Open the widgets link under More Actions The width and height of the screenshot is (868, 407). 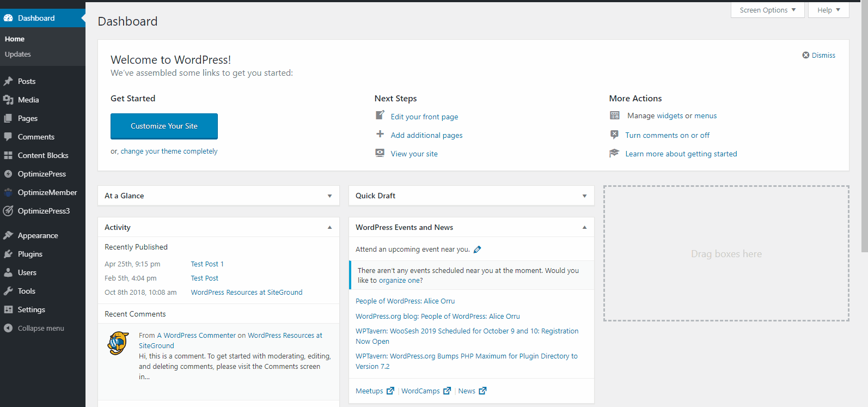click(x=670, y=116)
